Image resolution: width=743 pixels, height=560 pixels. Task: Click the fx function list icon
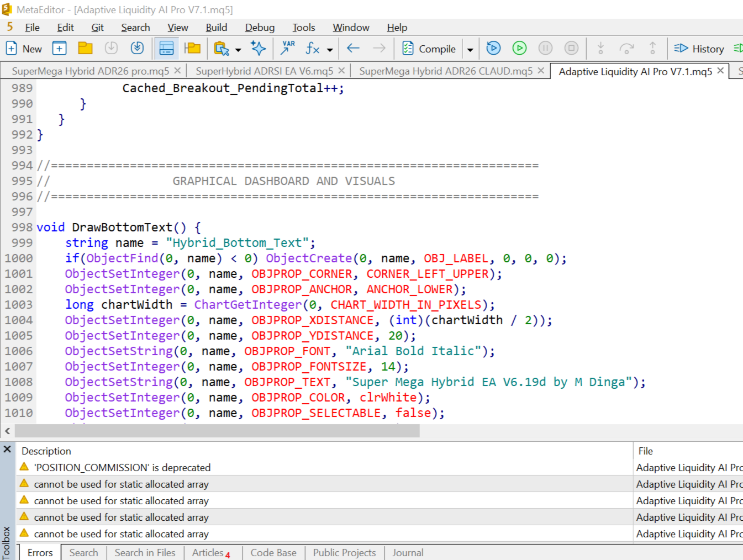313,49
